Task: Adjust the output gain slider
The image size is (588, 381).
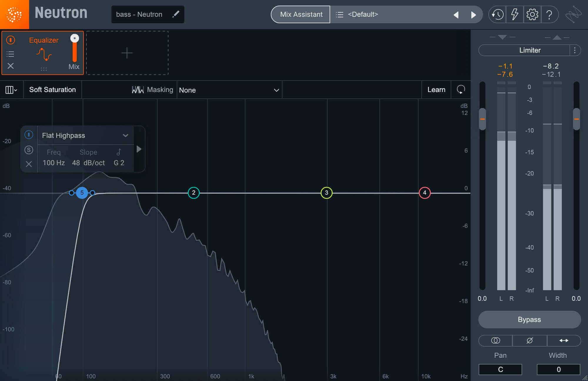Action: (x=576, y=119)
